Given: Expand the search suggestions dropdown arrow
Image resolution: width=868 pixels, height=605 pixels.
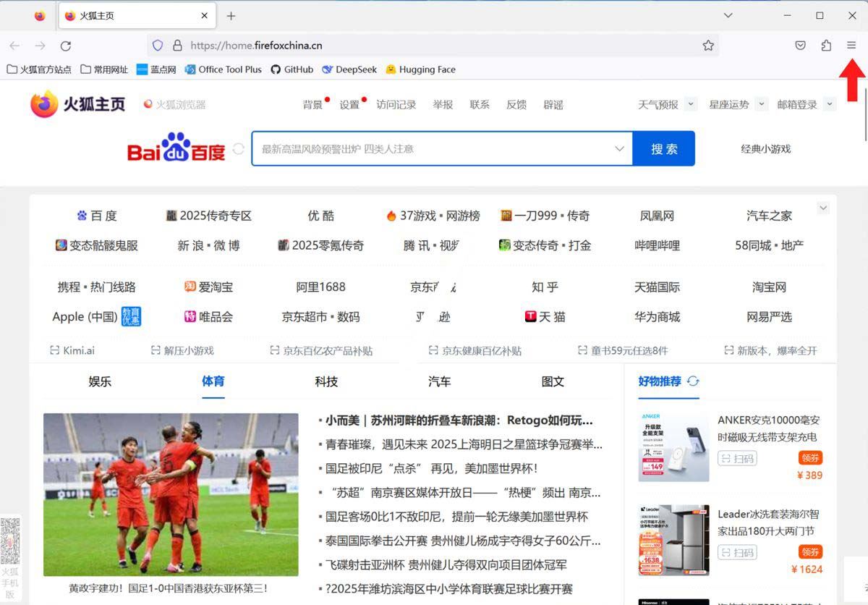Looking at the screenshot, I should (x=619, y=148).
